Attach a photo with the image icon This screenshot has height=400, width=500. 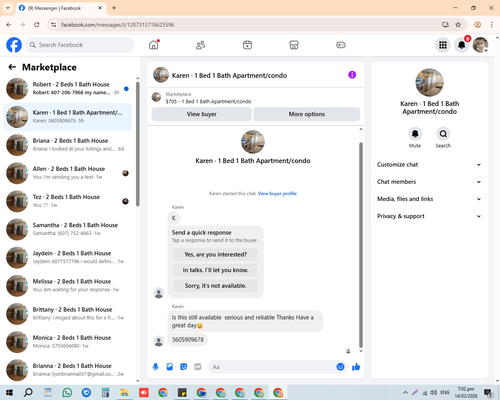tap(170, 367)
